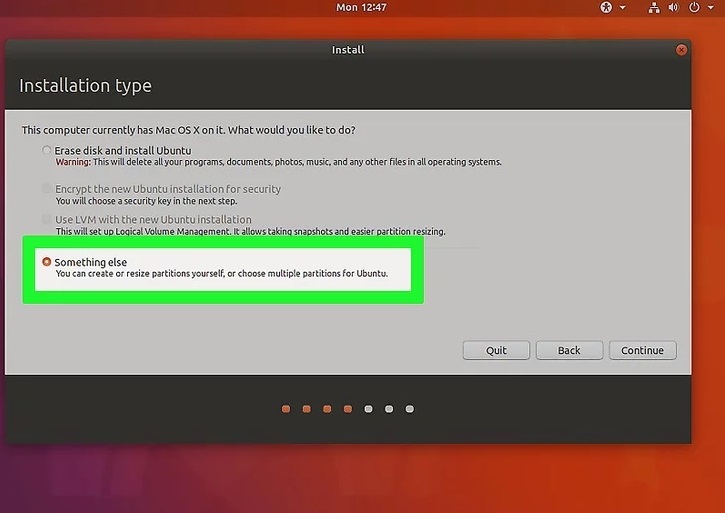725x513 pixels.
Task: Expand the accessibility dropdown arrow
Action: [x=622, y=7]
